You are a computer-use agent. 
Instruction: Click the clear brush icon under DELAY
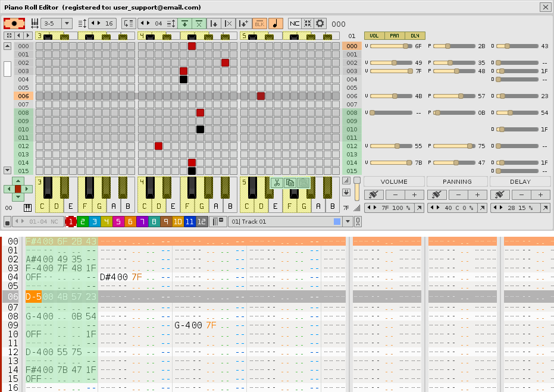tap(500, 195)
